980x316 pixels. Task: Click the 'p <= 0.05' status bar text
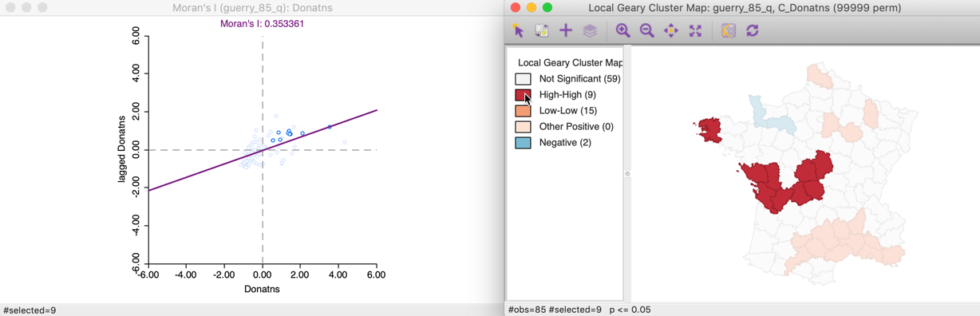coord(630,310)
